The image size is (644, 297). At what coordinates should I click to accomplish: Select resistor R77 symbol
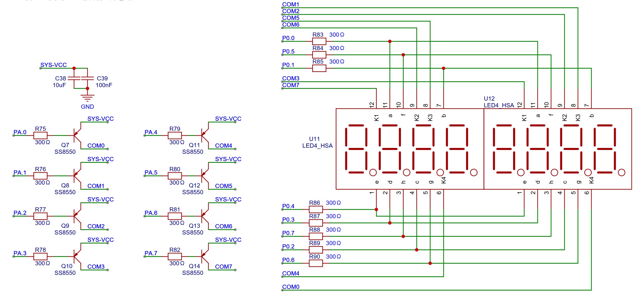(40, 216)
